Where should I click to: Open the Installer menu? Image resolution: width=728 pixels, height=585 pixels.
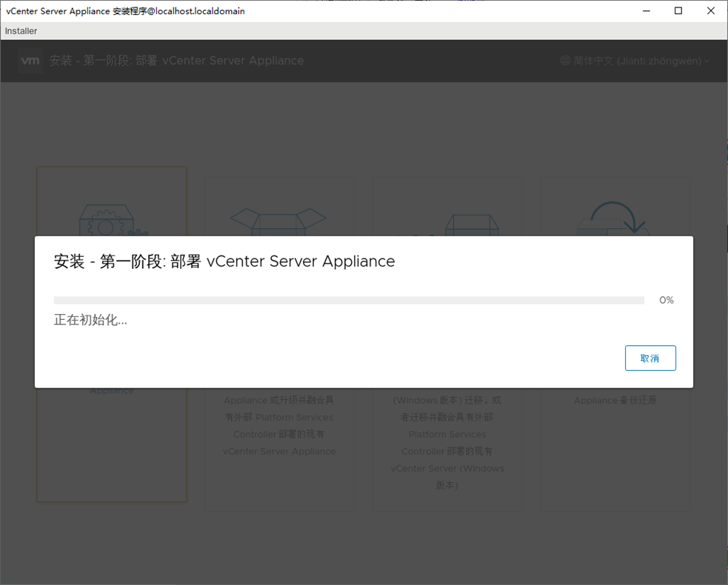21,31
